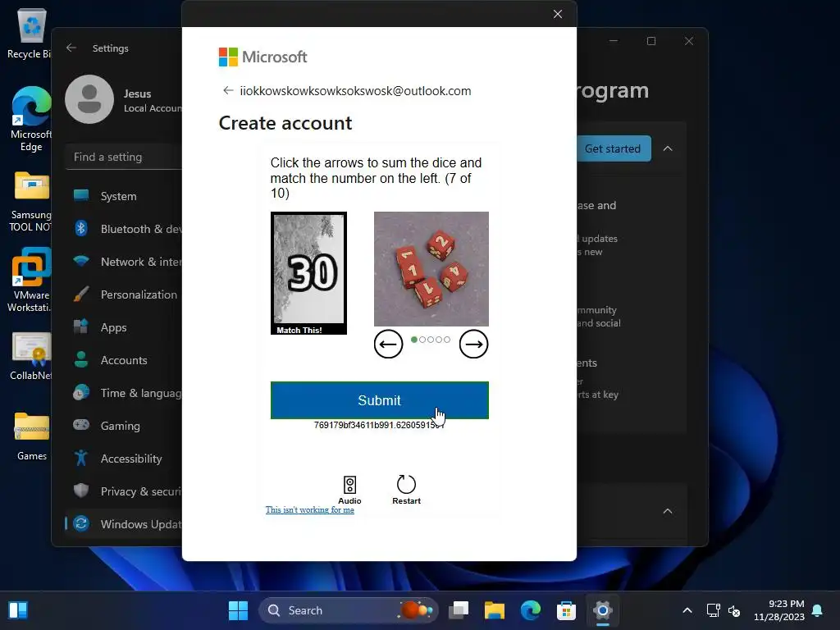Open the Microsoft Edge desktop shortcut
Image resolution: width=840 pixels, height=630 pixels.
(x=31, y=118)
